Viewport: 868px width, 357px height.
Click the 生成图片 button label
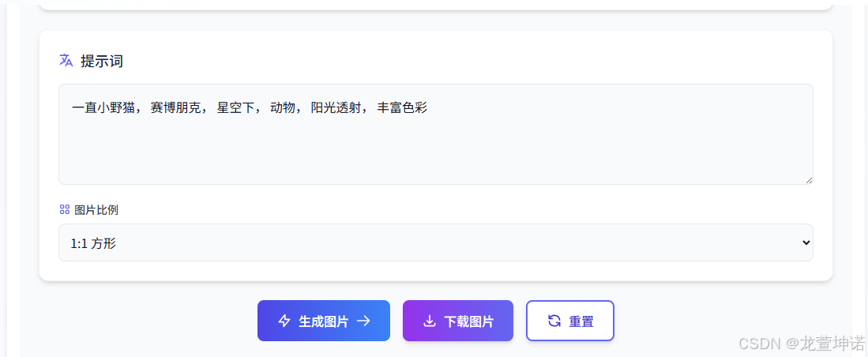pyautogui.click(x=323, y=321)
